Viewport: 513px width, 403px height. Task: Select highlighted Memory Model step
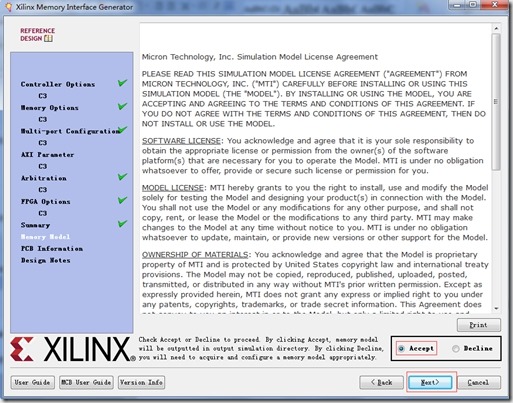(x=45, y=237)
